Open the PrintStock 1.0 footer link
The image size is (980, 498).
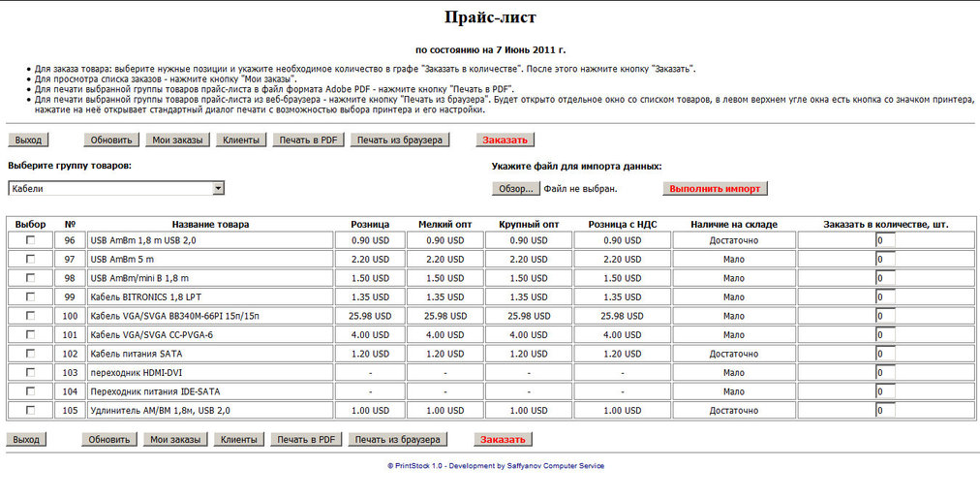[x=495, y=466]
